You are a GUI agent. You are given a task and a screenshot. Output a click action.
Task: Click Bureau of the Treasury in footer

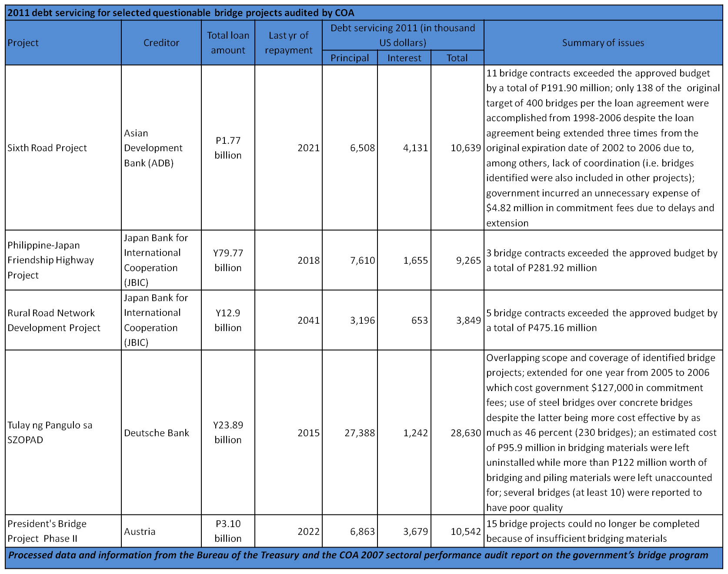tap(247, 555)
